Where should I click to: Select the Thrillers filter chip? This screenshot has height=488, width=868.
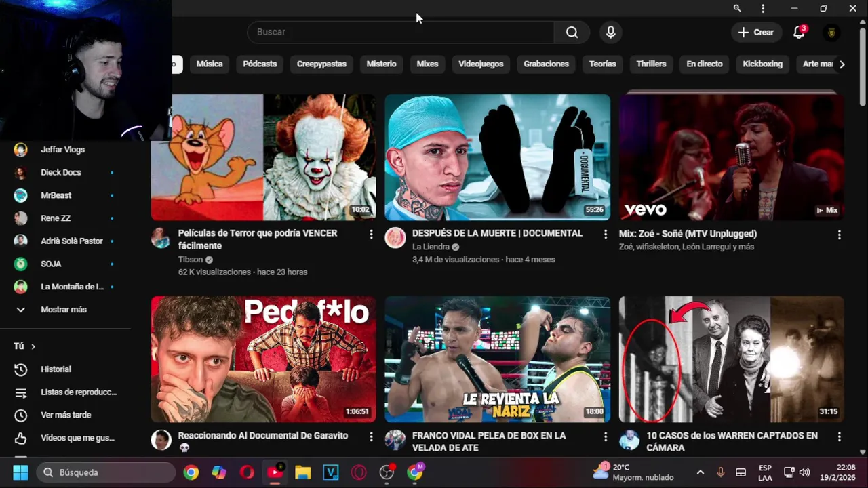(x=651, y=64)
